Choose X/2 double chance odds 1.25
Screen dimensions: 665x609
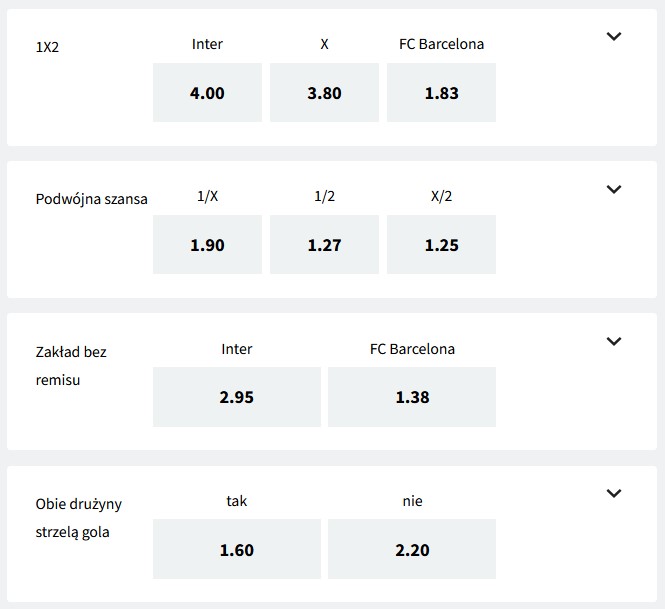tap(441, 245)
